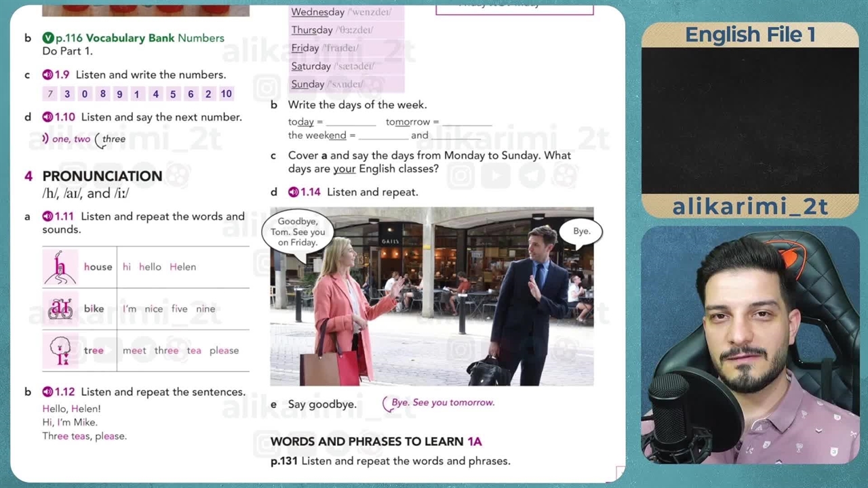This screenshot has height=488, width=868.
Task: Click the 'Write the days of the week.' instruction
Action: [x=357, y=105]
